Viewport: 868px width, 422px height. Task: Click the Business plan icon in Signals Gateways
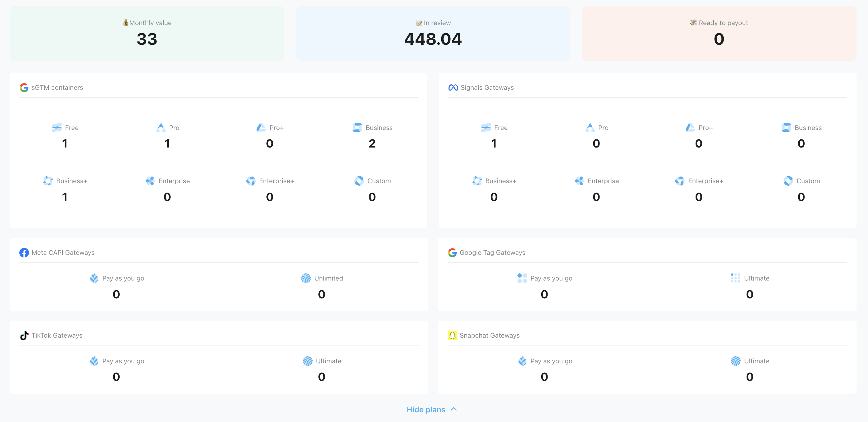tap(786, 128)
